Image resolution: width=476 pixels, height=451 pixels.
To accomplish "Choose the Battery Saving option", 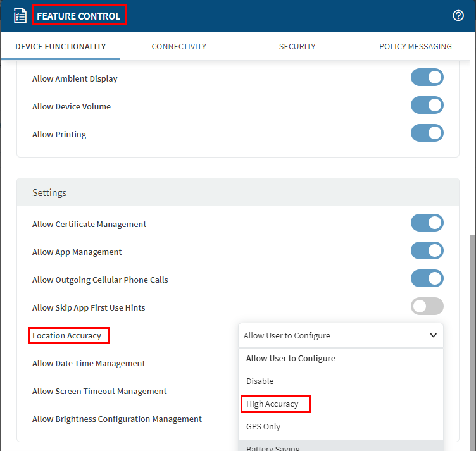I will click(273, 447).
